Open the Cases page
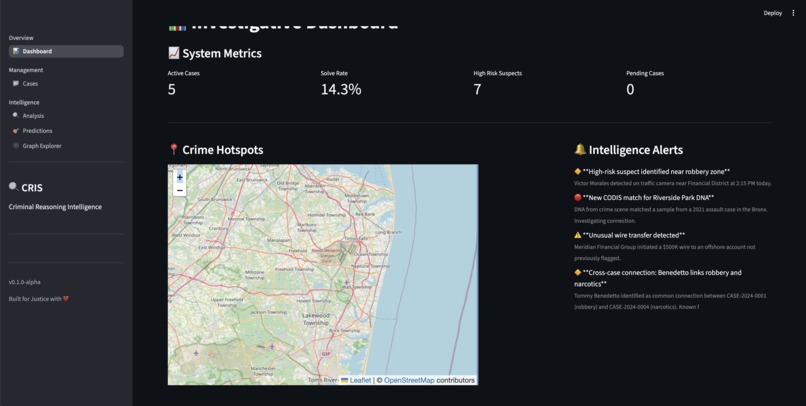806x406 pixels. pos(66,84)
